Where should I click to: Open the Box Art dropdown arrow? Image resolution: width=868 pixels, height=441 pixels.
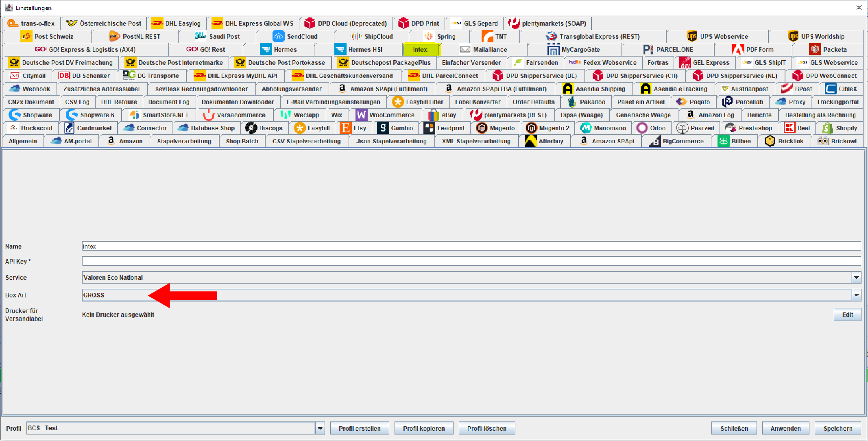pos(857,295)
